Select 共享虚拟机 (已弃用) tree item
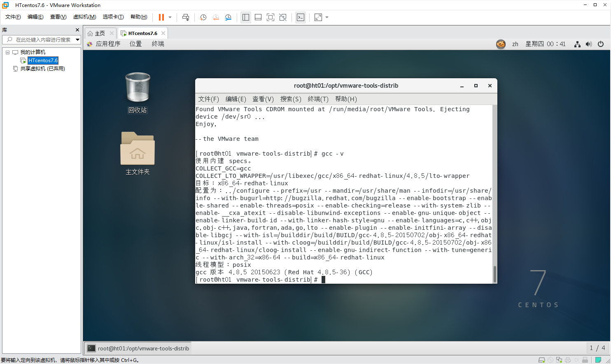The image size is (611, 364). 42,69
